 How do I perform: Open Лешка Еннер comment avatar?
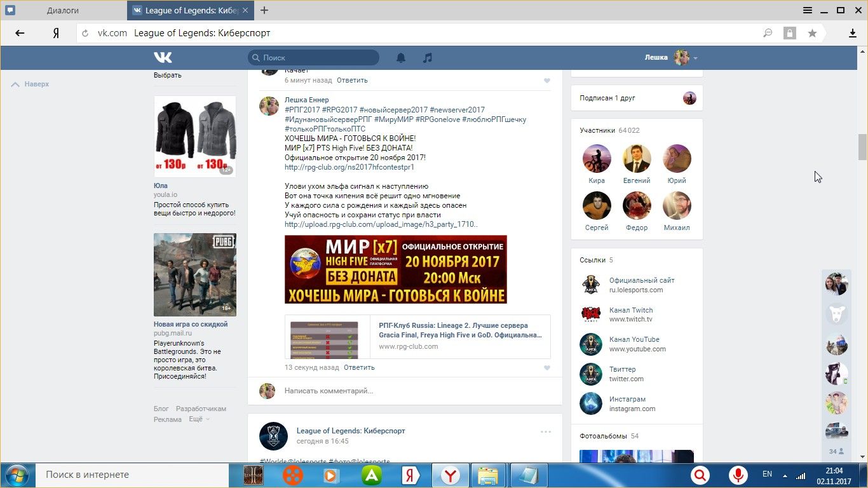[x=269, y=106]
